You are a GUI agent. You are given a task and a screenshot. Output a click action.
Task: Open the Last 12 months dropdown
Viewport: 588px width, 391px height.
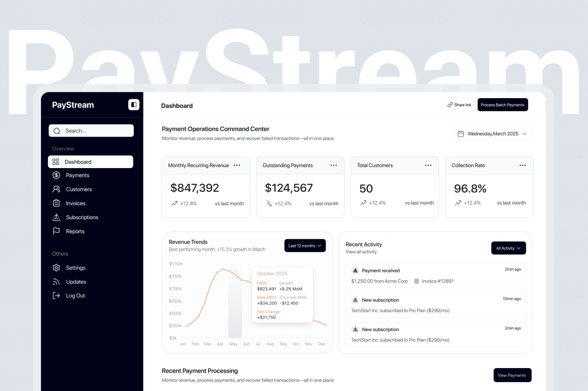(x=305, y=246)
